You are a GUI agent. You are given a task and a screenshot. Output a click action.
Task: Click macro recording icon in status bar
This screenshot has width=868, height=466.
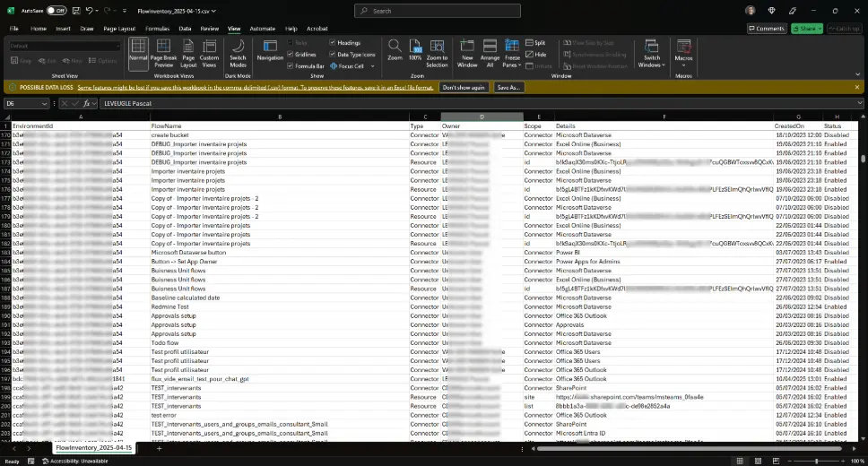[31, 461]
